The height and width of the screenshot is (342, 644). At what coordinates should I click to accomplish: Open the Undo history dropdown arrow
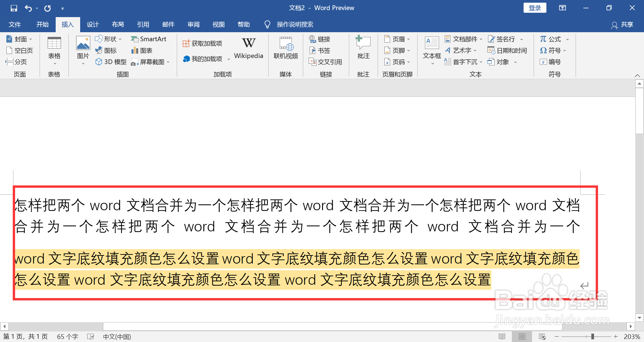[37, 8]
